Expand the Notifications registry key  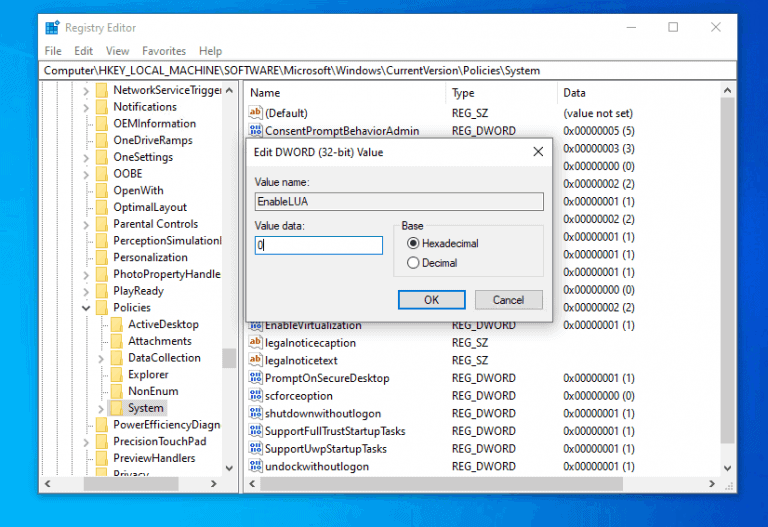[86, 107]
